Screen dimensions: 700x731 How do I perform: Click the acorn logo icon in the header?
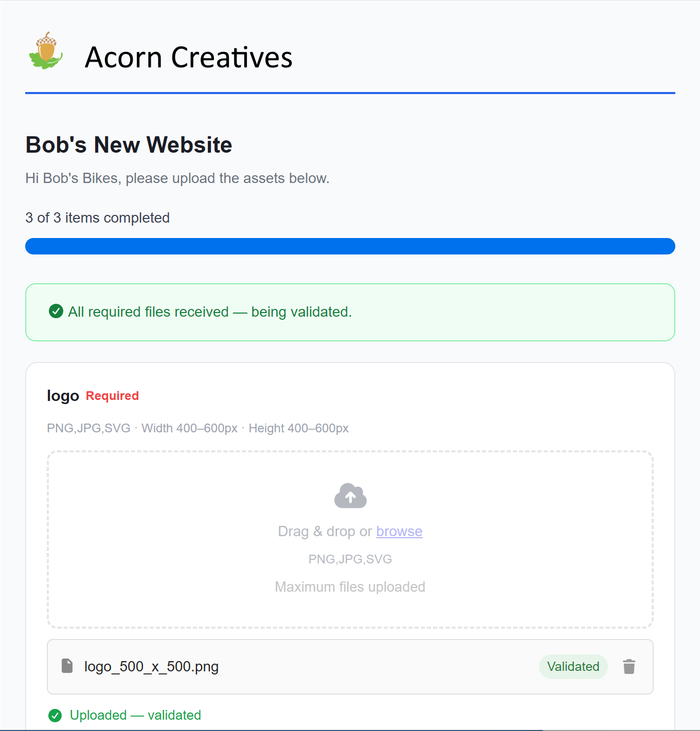[46, 51]
